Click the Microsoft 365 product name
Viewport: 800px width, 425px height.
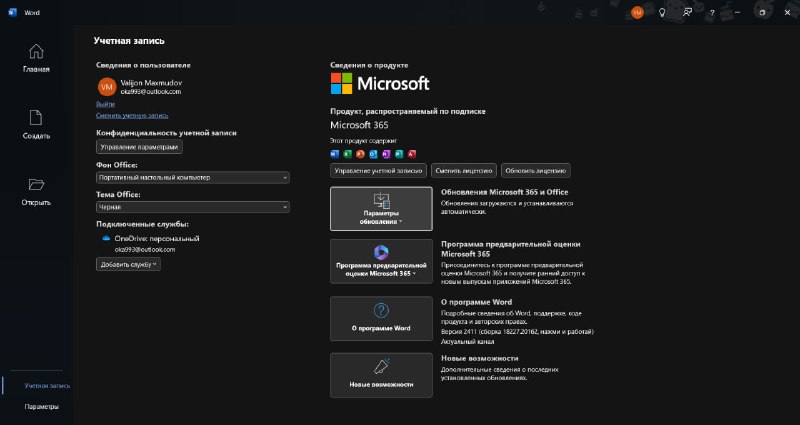(x=359, y=125)
